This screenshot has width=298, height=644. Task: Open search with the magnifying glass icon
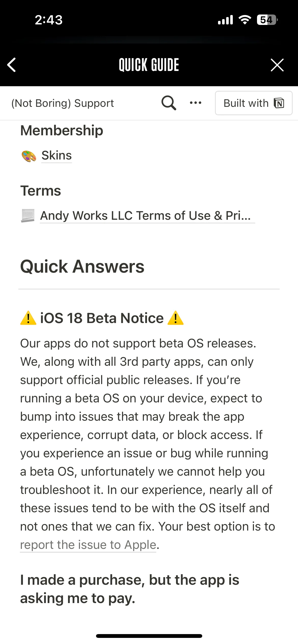click(169, 103)
